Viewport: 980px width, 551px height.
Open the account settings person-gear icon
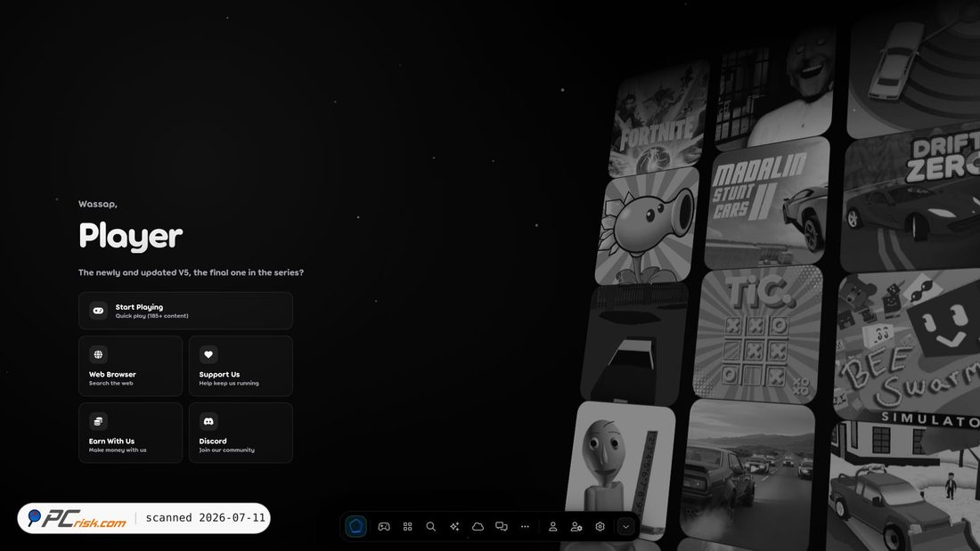[x=576, y=527]
